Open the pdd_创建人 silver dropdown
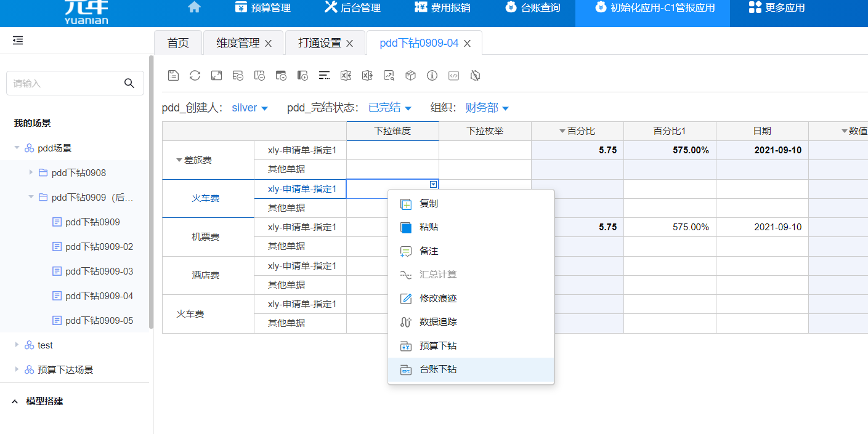 pos(249,108)
